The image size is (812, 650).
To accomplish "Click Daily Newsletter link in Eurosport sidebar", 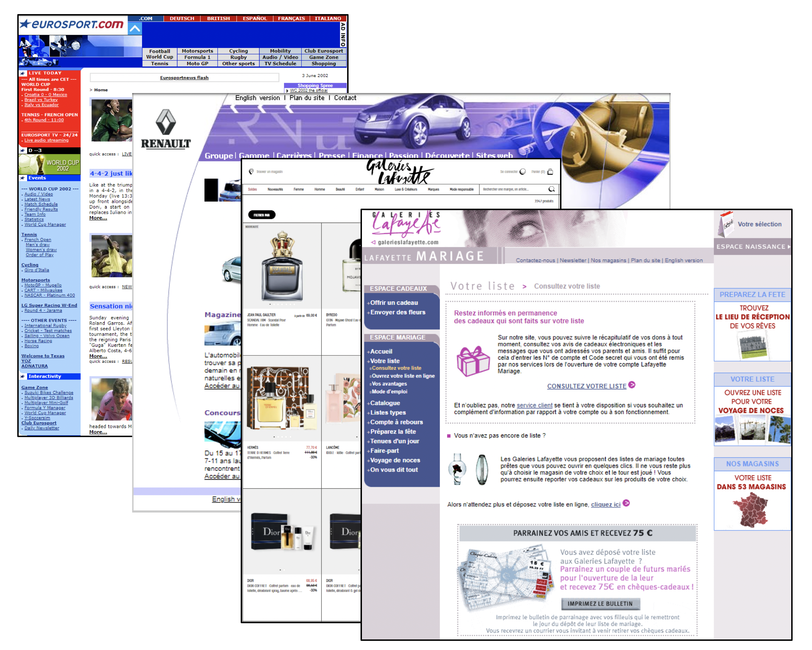I will click(x=42, y=428).
